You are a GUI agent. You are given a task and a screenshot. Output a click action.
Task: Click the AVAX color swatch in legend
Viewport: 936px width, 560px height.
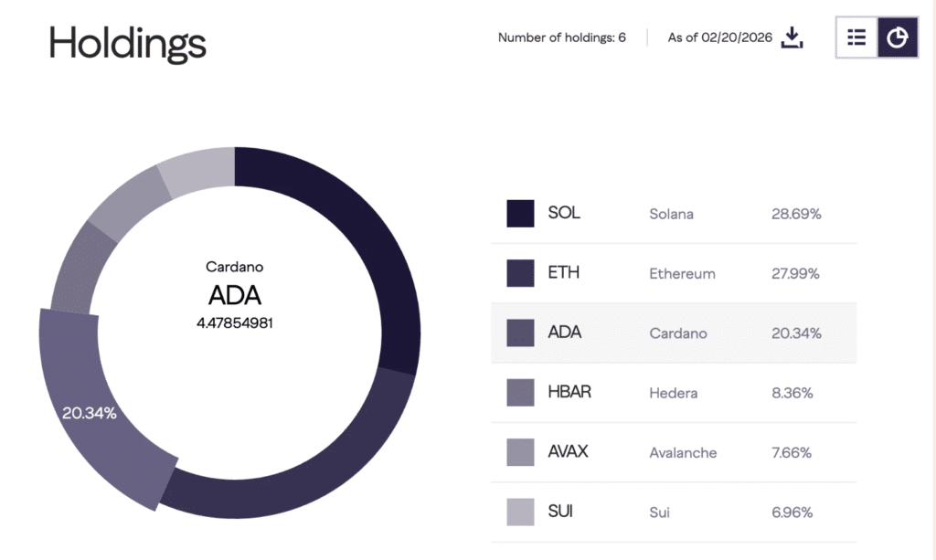(x=519, y=452)
